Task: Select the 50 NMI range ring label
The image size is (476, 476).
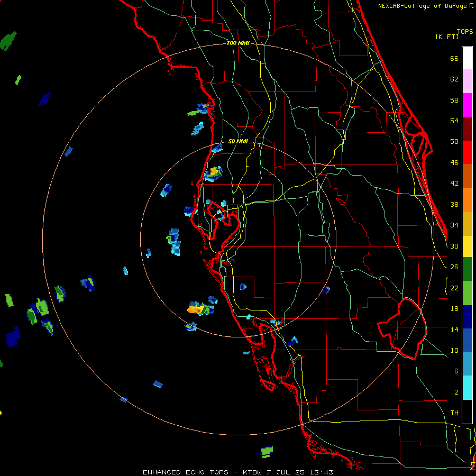Action: [238, 141]
